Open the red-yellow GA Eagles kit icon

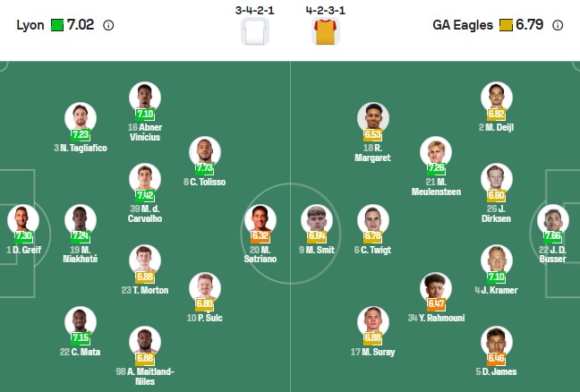[x=323, y=32]
